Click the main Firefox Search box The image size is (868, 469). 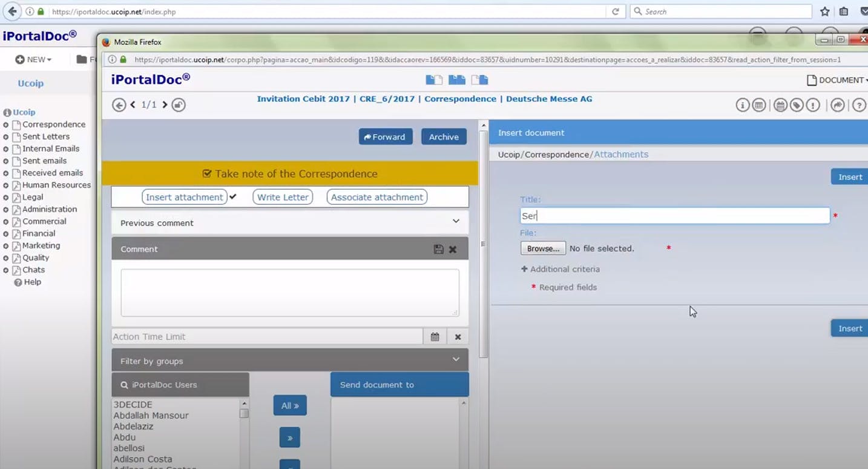[721, 12]
